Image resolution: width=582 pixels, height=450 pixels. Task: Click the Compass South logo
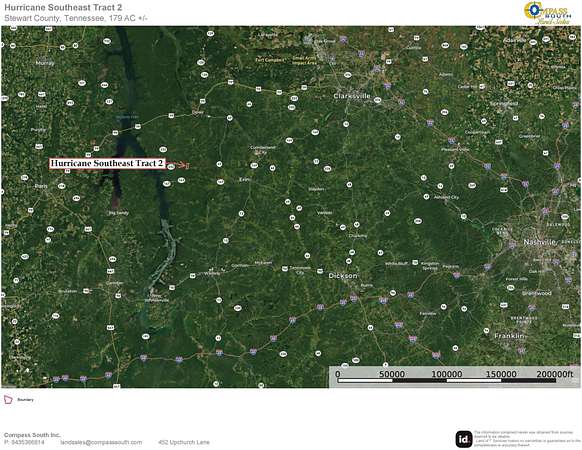coord(547,13)
